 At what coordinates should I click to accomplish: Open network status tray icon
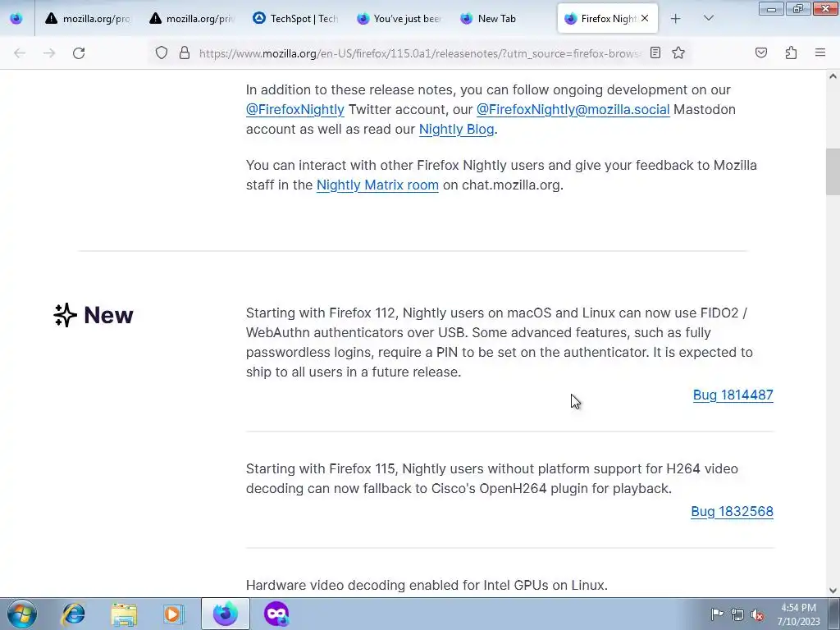coord(737,614)
